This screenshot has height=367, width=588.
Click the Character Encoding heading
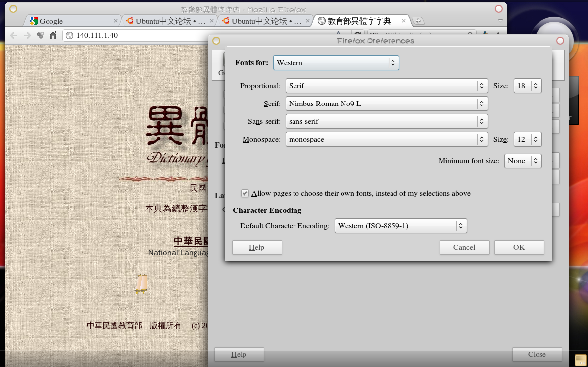pyautogui.click(x=267, y=210)
